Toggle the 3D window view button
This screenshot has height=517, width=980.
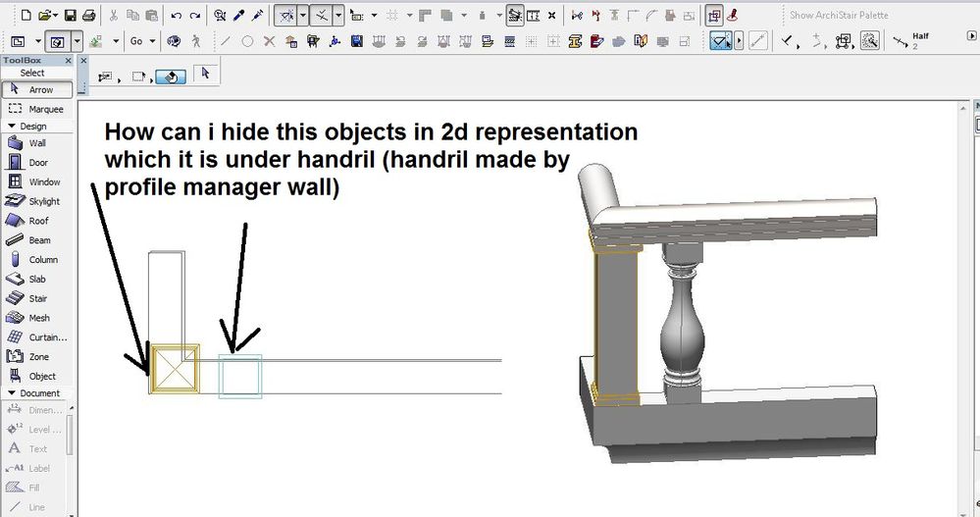58,42
